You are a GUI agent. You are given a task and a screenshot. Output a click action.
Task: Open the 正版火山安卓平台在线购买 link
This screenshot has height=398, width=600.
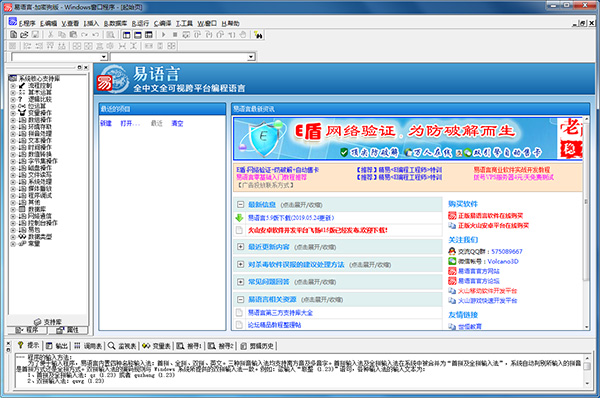tap(494, 225)
